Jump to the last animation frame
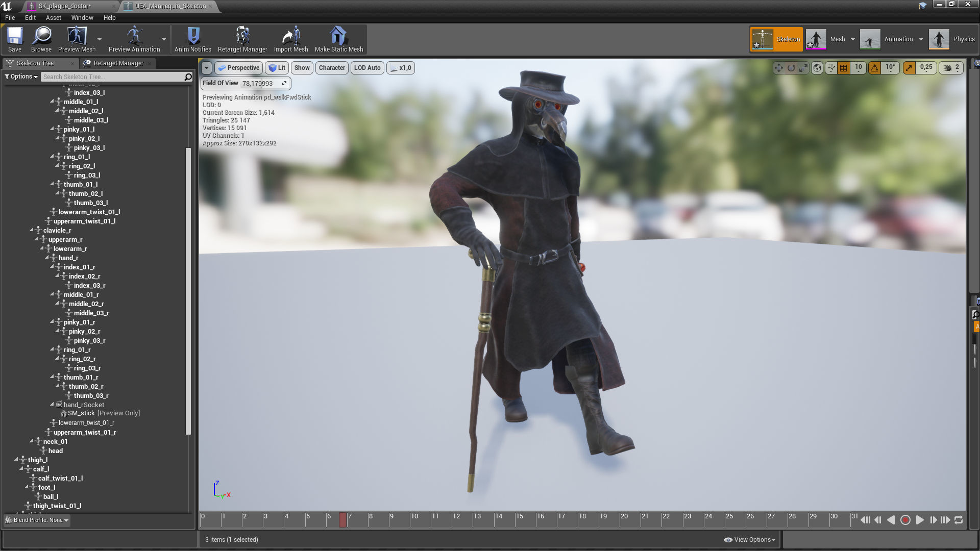This screenshot has width=980, height=551. (945, 520)
